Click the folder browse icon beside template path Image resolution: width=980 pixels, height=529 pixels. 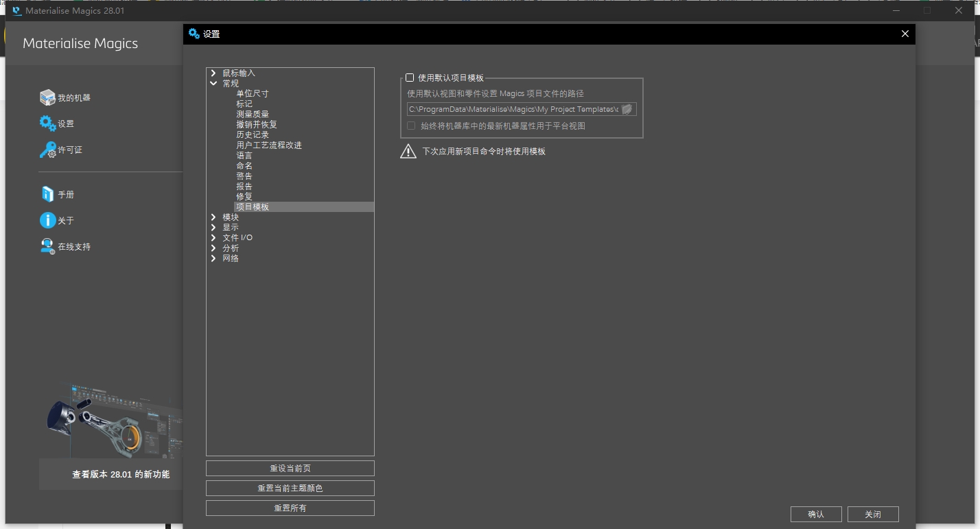coord(627,108)
